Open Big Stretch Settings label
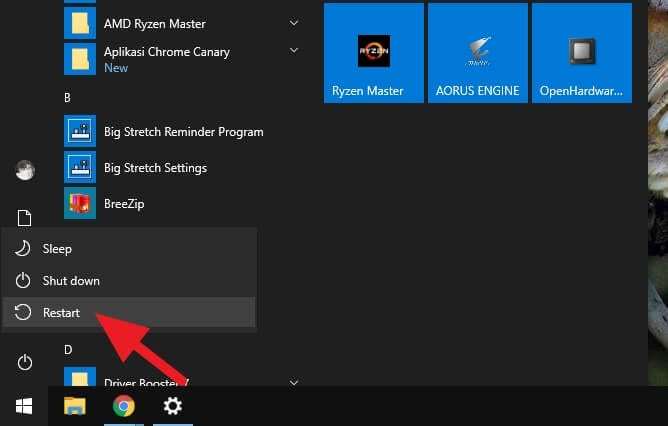Image resolution: width=668 pixels, height=426 pixels. 155,168
